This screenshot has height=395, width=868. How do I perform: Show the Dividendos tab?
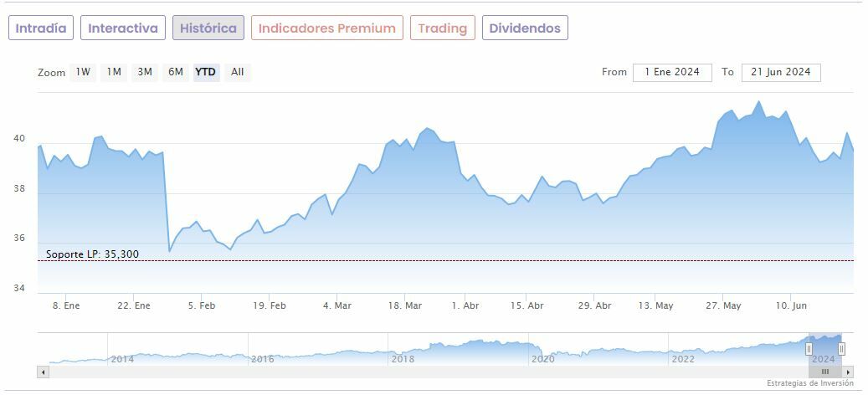pos(525,28)
